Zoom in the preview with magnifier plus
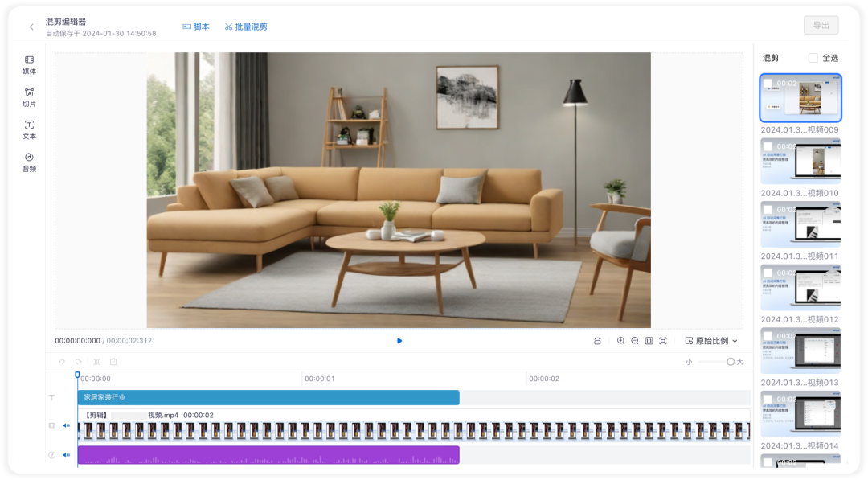This screenshot has width=868, height=480. coord(620,341)
